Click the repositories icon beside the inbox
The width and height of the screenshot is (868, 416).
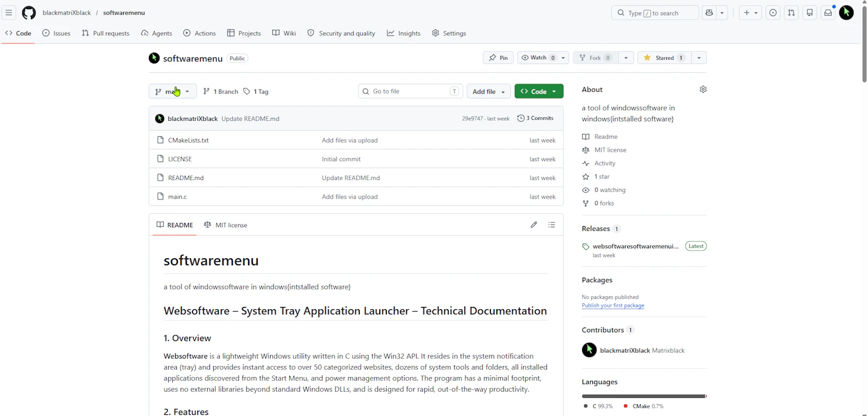(810, 12)
